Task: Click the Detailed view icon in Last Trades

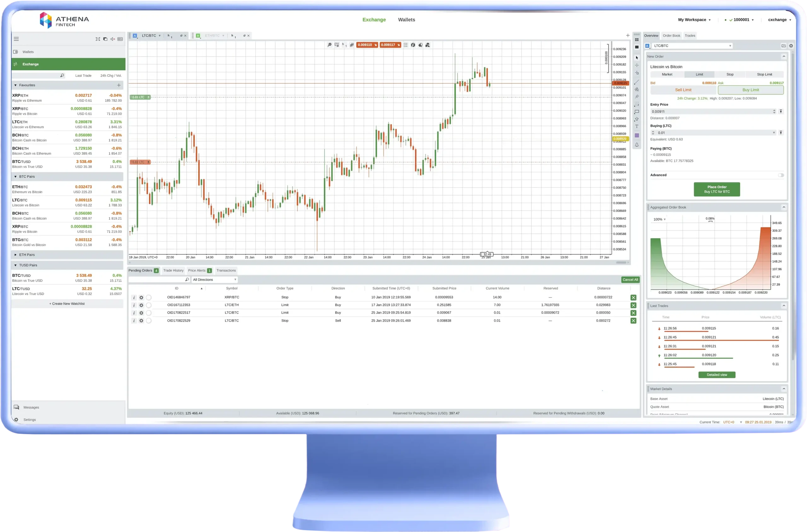Action: pyautogui.click(x=717, y=375)
